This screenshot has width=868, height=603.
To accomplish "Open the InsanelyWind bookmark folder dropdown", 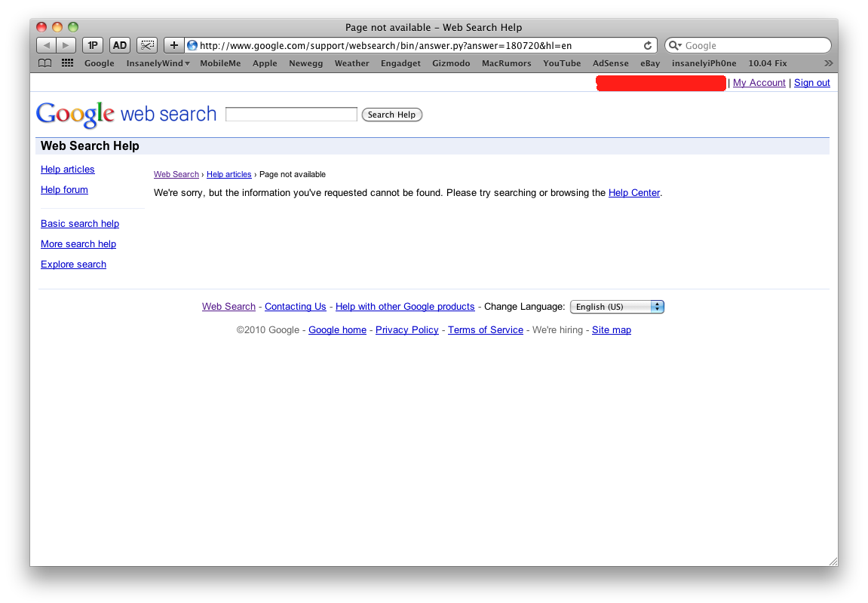I will [x=158, y=63].
